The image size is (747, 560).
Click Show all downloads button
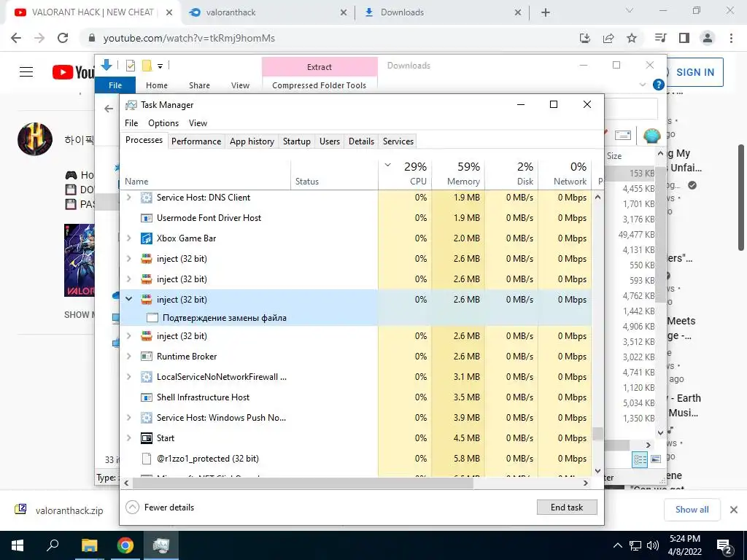[692, 510]
